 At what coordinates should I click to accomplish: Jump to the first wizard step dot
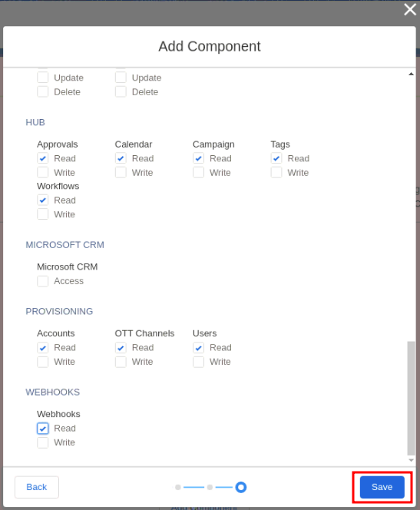[178, 487]
